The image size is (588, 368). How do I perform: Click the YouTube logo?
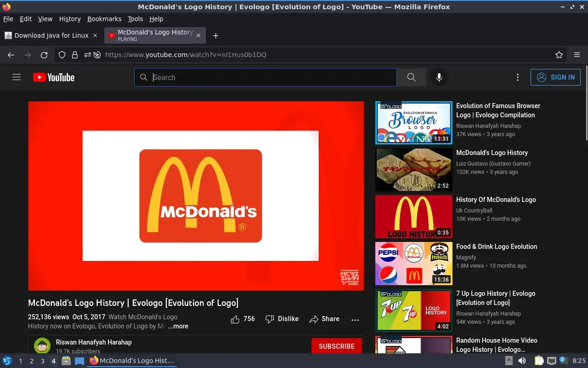[x=54, y=77]
